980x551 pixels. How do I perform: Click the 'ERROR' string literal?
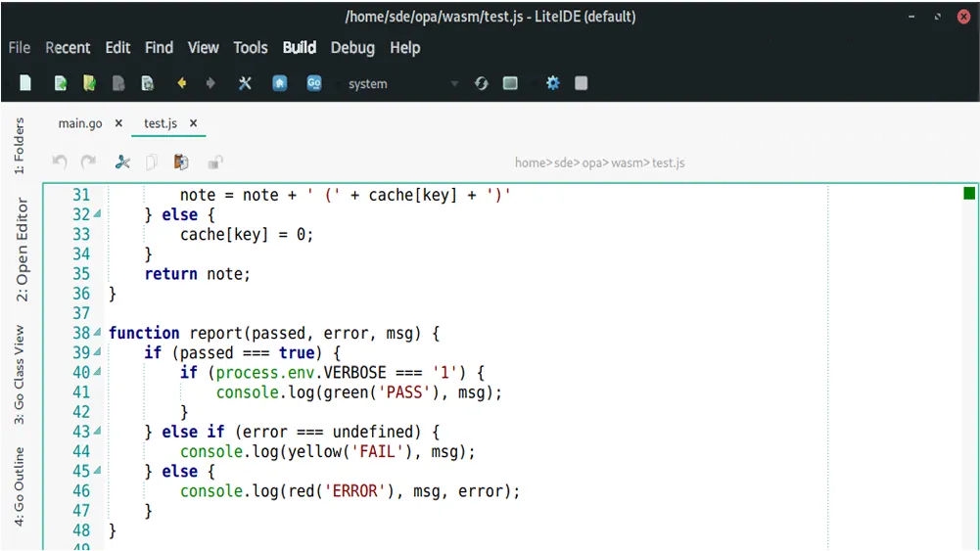pos(355,491)
